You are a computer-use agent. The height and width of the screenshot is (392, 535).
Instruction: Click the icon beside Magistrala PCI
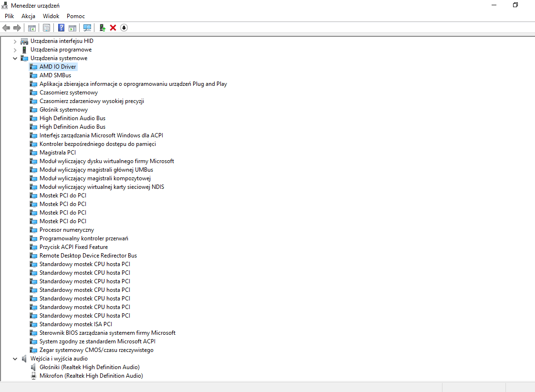click(33, 153)
